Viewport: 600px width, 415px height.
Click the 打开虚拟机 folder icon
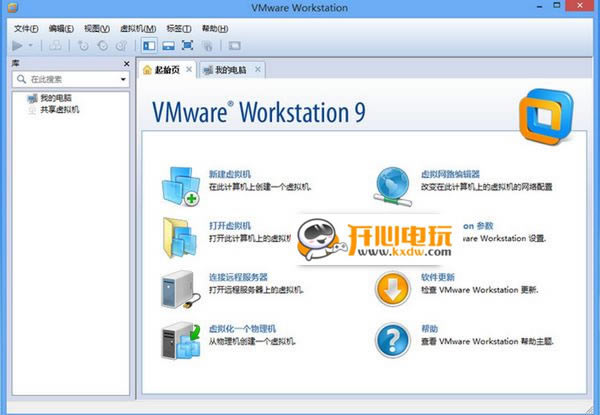click(179, 238)
